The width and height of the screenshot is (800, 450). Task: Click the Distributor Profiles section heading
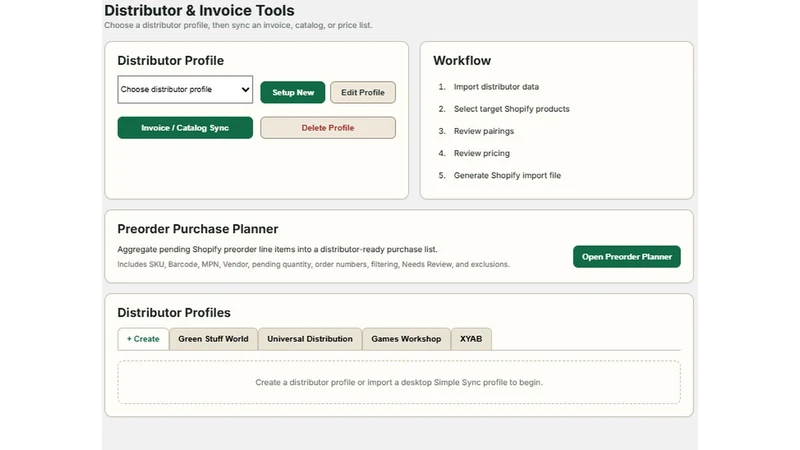(x=173, y=312)
